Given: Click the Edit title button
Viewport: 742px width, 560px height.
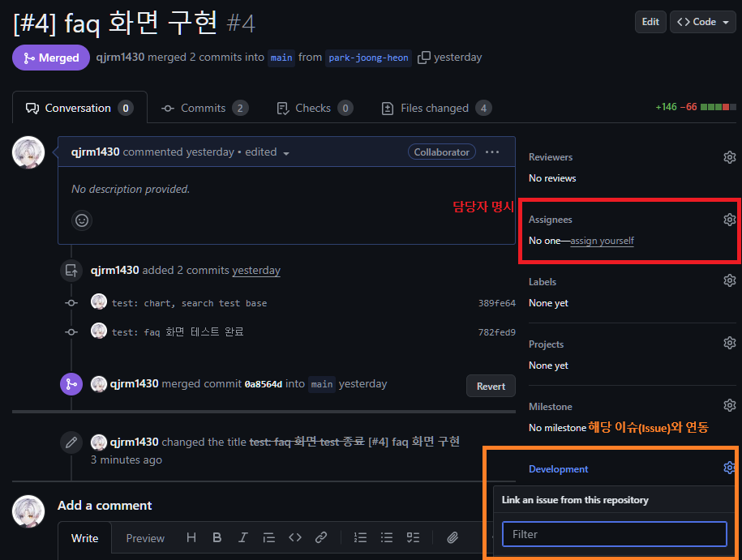Looking at the screenshot, I should tap(650, 22).
